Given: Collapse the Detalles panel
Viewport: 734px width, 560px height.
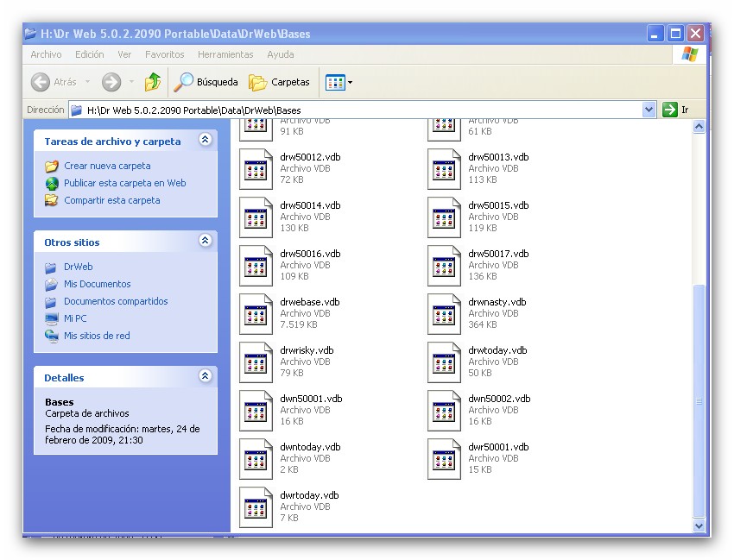Looking at the screenshot, I should coord(205,376).
